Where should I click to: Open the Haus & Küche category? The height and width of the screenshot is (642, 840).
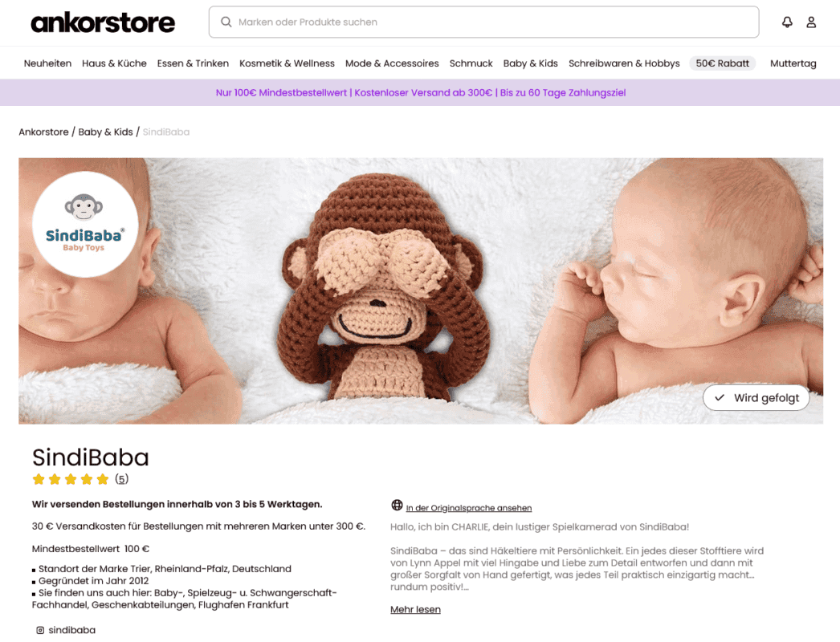[114, 63]
